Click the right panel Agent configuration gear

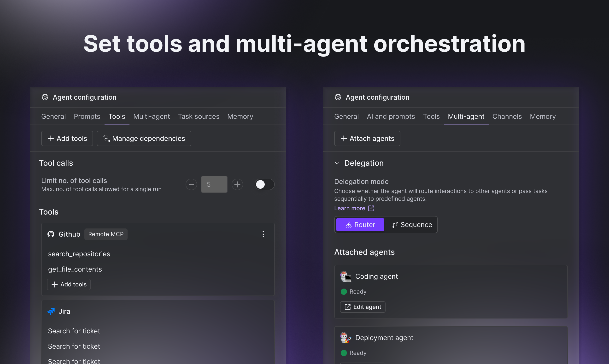(x=338, y=97)
